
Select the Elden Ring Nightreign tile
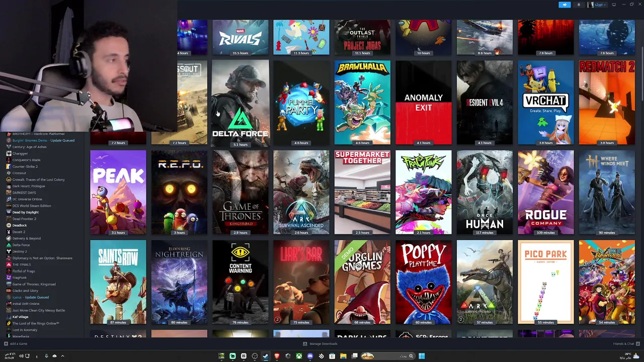[179, 282]
